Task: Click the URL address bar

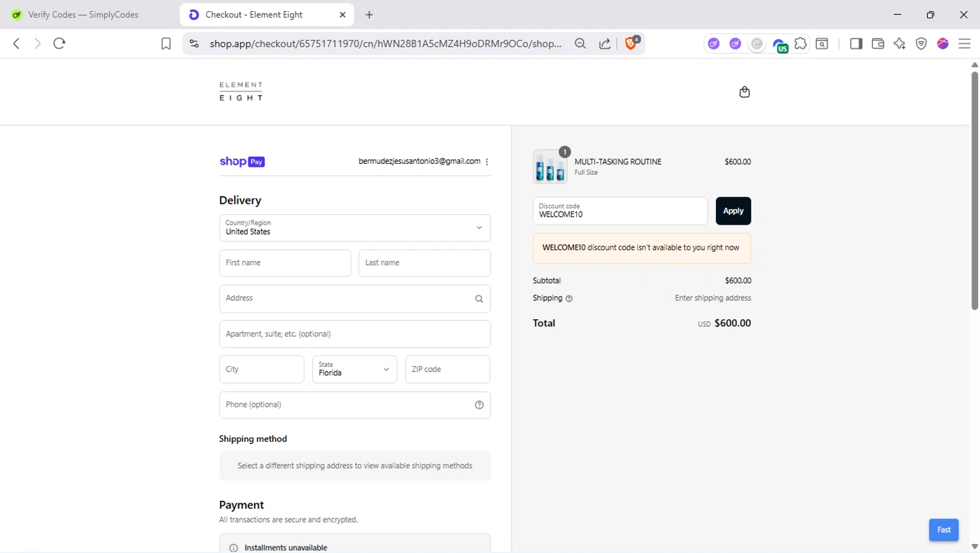Action: tap(385, 44)
